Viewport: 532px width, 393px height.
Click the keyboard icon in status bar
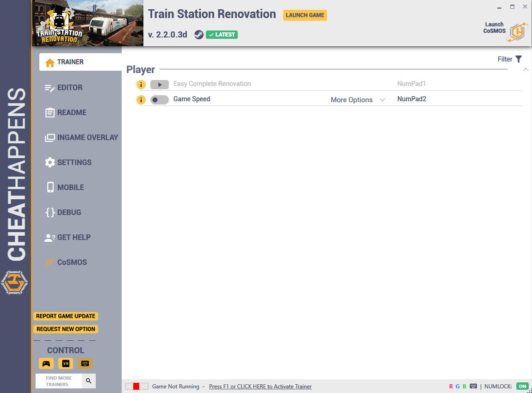click(x=473, y=386)
